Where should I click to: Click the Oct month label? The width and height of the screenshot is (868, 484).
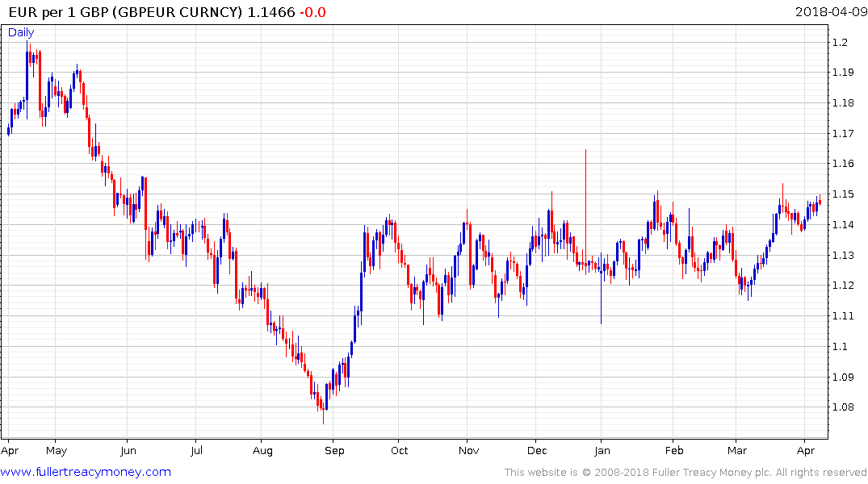(x=399, y=451)
